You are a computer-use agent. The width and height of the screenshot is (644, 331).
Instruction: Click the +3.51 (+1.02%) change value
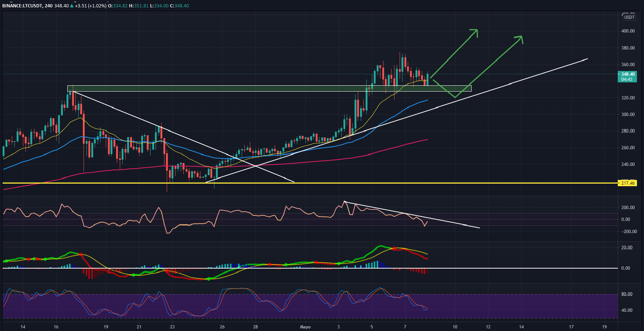(91, 6)
